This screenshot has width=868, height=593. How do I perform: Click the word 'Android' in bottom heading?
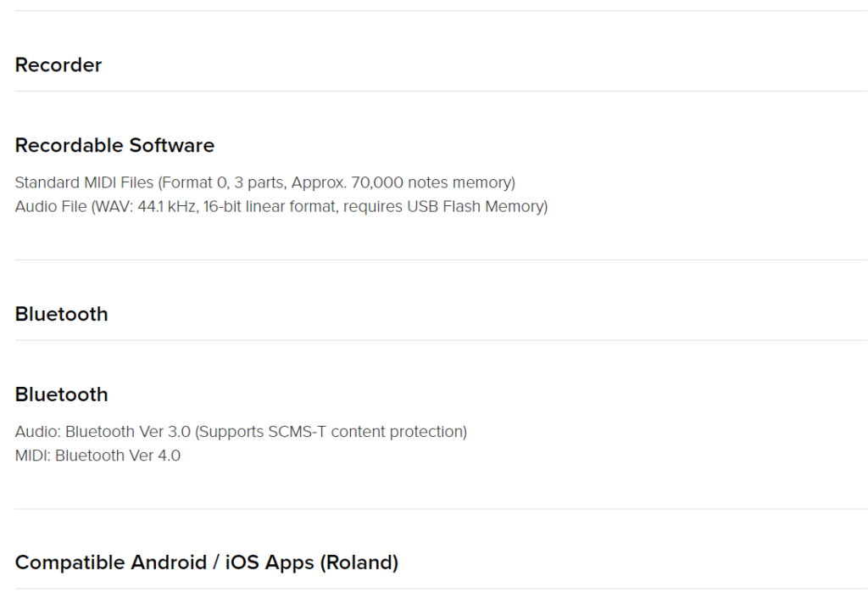click(169, 562)
